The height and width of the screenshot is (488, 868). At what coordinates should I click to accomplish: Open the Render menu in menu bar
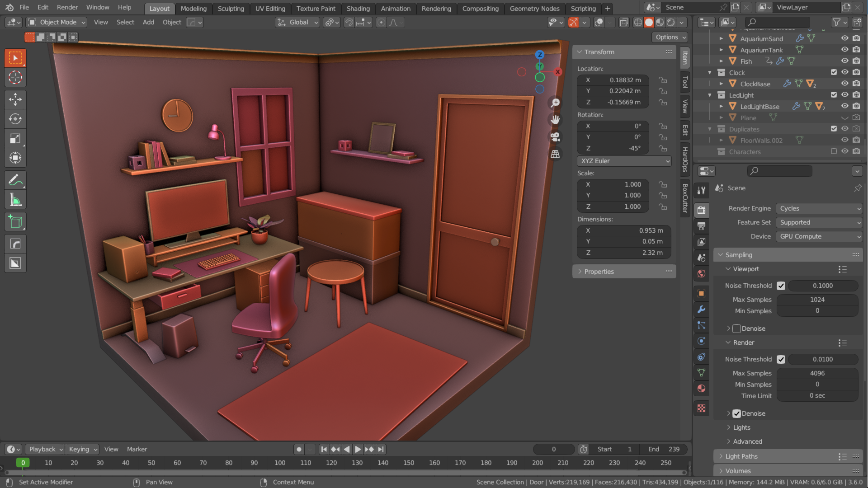tap(67, 8)
